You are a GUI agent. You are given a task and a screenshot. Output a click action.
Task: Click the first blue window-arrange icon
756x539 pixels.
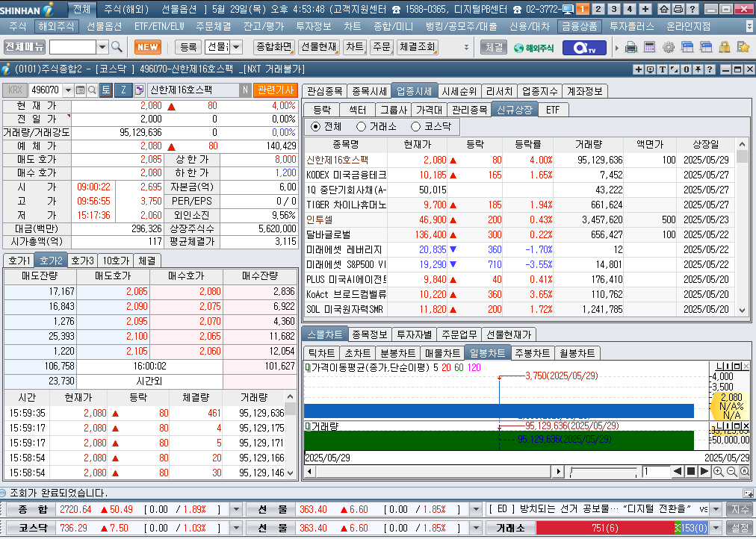click(687, 47)
